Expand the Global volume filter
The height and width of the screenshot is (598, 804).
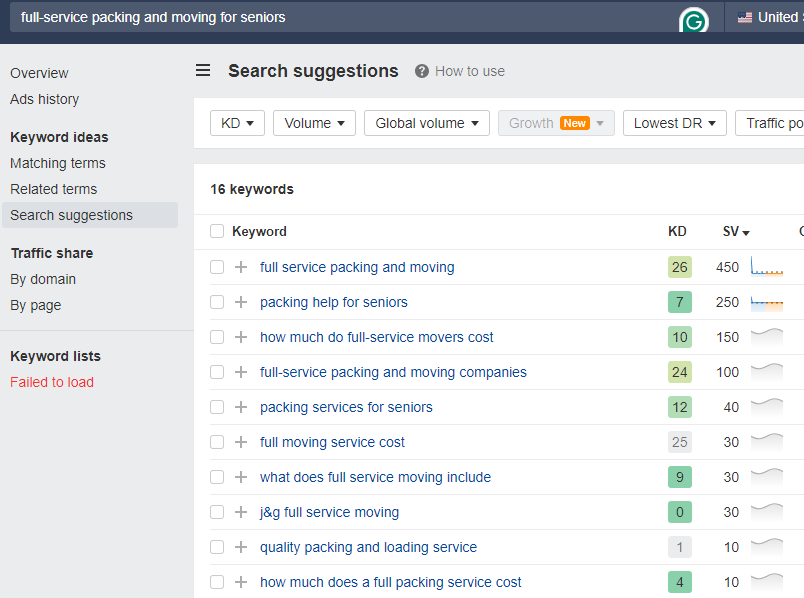tap(426, 123)
